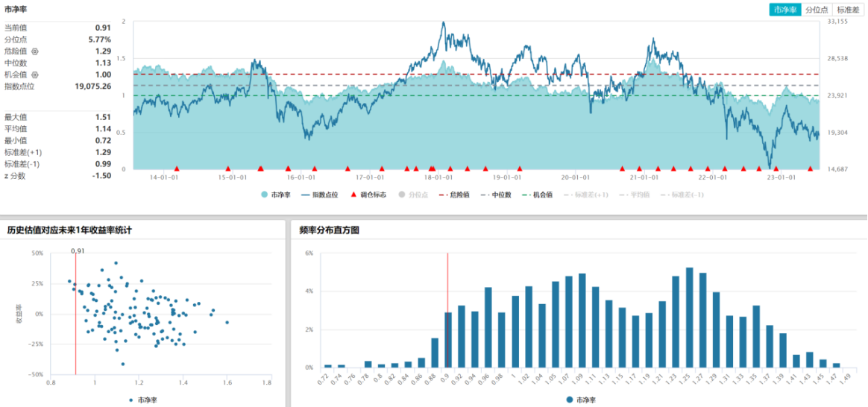Open settings gear beside 机会值

(x=35, y=75)
